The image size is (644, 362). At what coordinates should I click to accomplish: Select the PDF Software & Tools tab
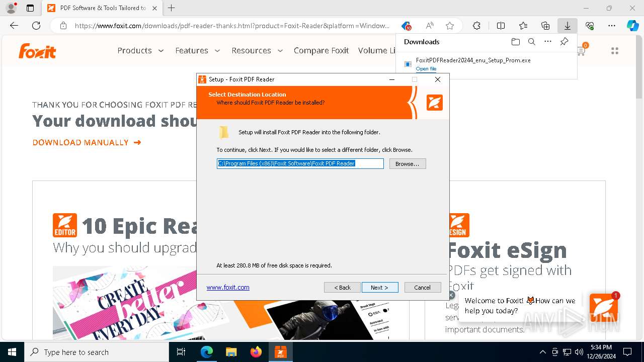click(x=102, y=8)
